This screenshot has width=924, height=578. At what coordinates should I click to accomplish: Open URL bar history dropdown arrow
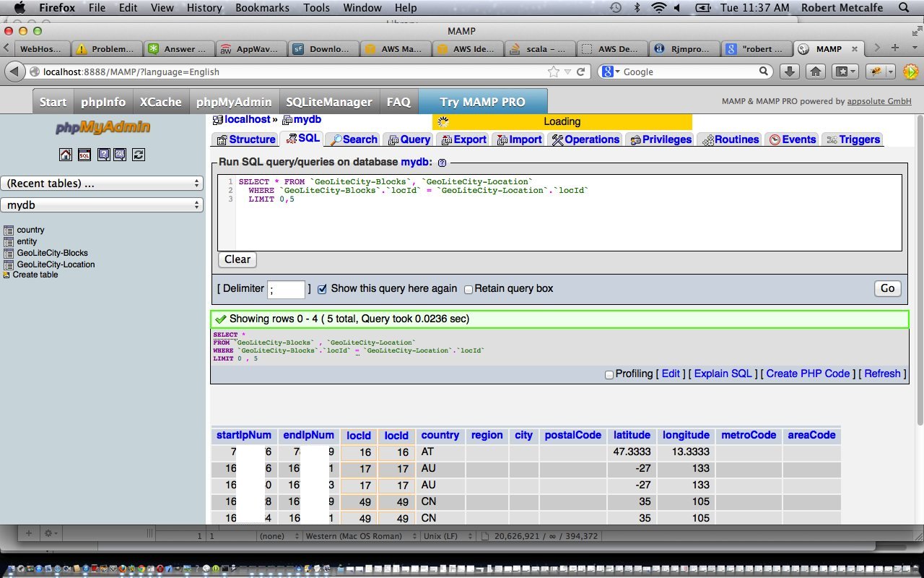point(567,72)
